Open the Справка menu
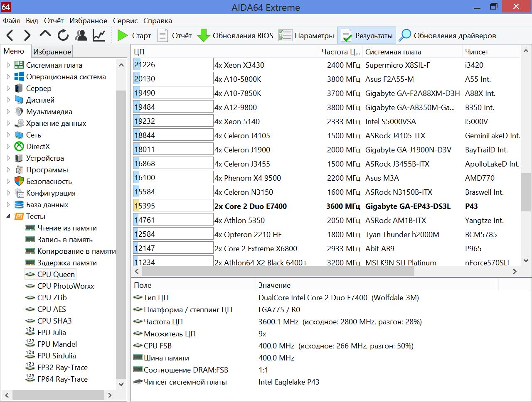The image size is (532, 402). point(158,21)
